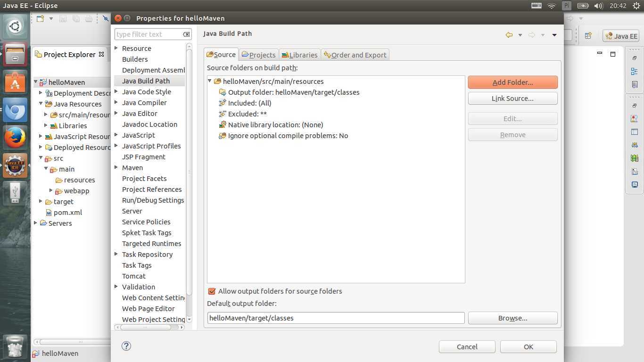Open the Files manager in launcher

click(15, 54)
